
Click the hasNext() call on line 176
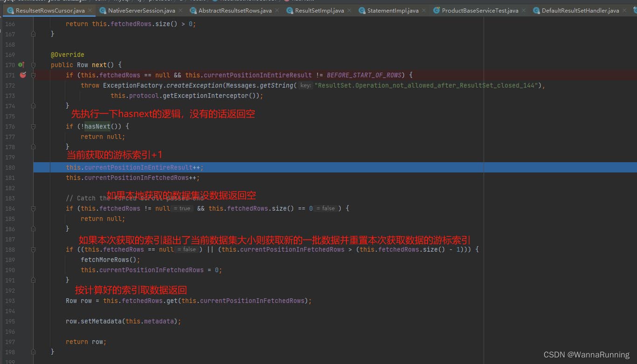(101, 126)
